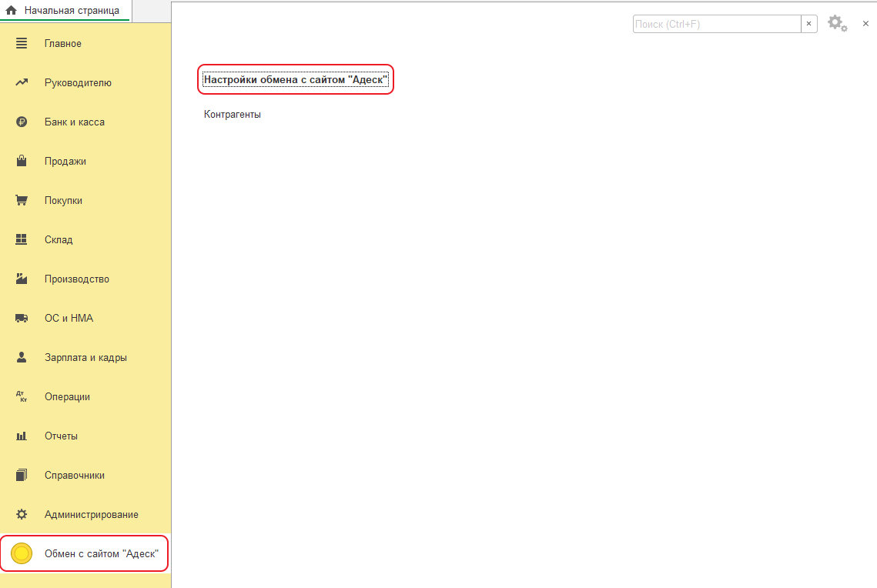
Task: Click the Продажи shopping bag icon
Action: pyautogui.click(x=22, y=161)
